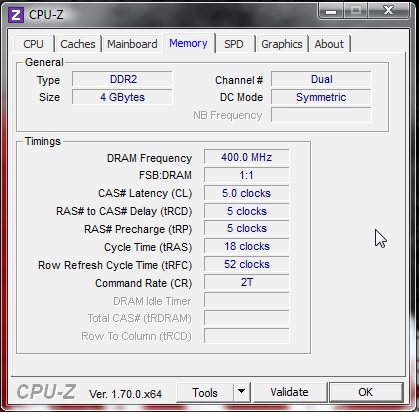Click the RAS# Precharge (tRP) label

[x=138, y=229]
